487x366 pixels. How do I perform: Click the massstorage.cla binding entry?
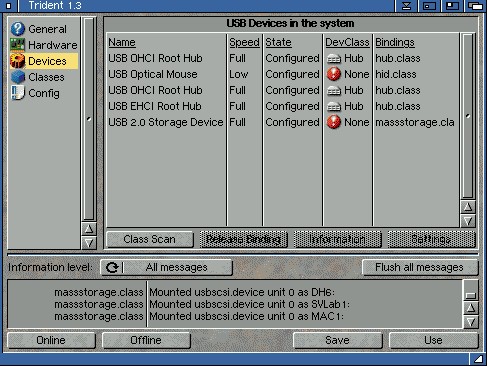[x=415, y=122]
